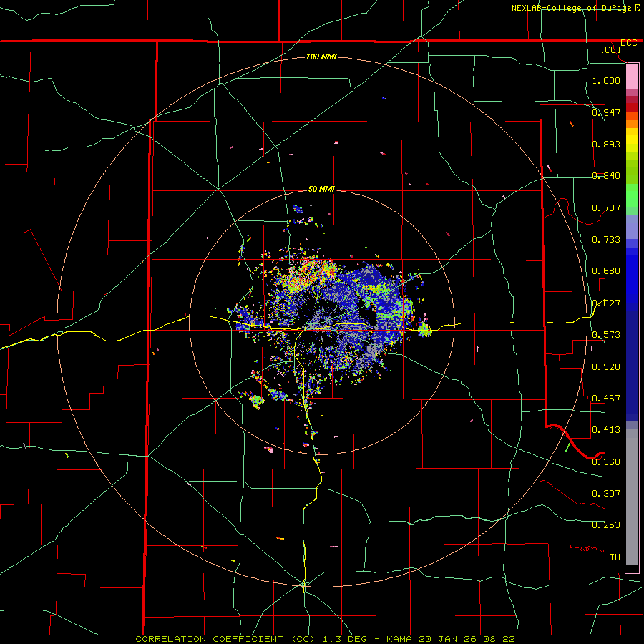Click the 0.893 legend value

coord(606,144)
